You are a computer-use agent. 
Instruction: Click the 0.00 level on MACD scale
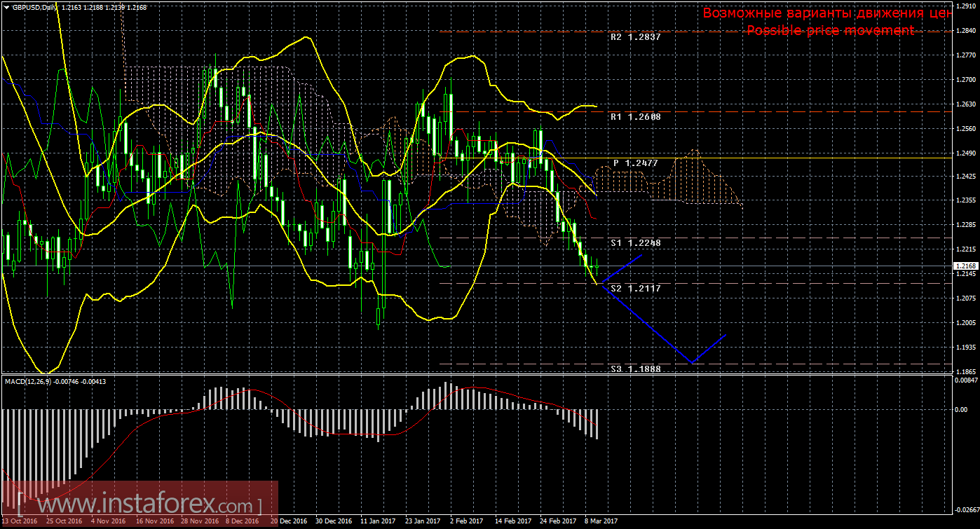click(962, 409)
